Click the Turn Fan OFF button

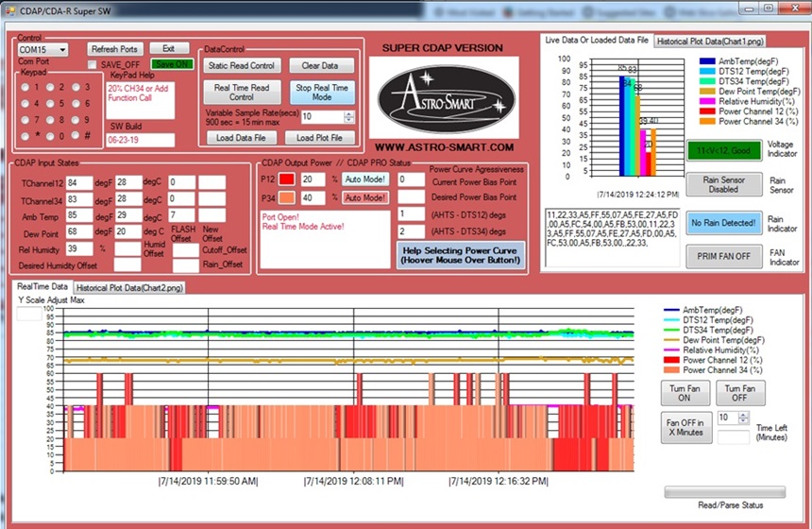pos(739,393)
